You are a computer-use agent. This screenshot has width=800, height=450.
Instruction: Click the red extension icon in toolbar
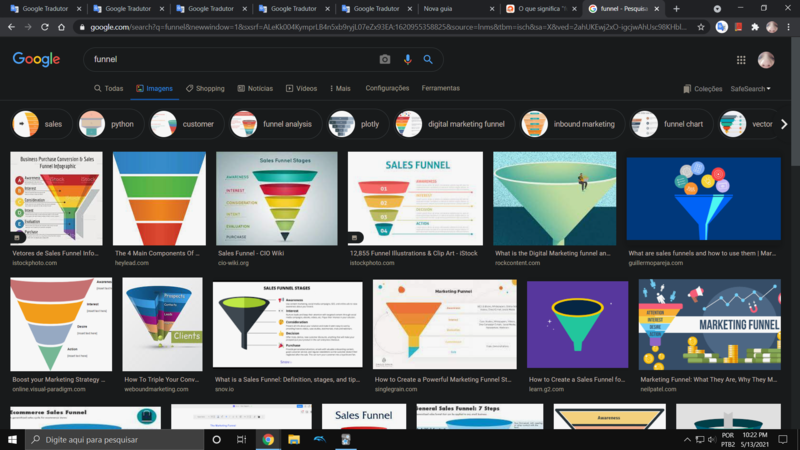click(x=738, y=27)
